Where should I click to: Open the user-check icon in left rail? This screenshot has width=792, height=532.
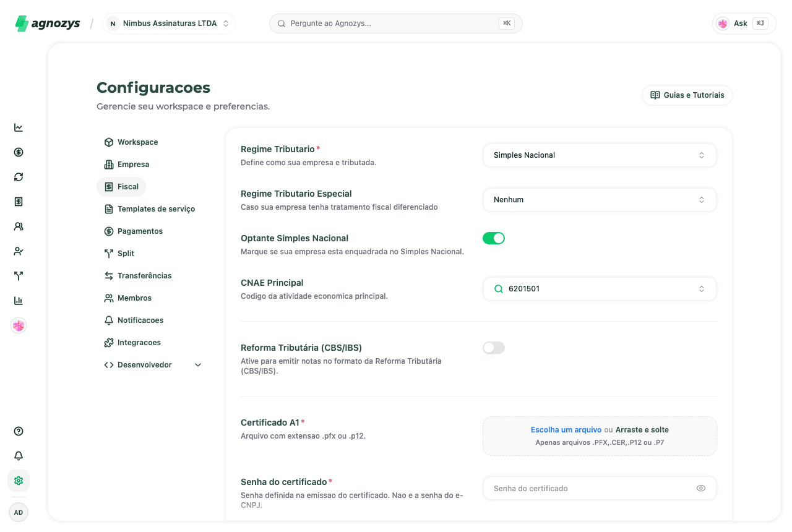(19, 251)
